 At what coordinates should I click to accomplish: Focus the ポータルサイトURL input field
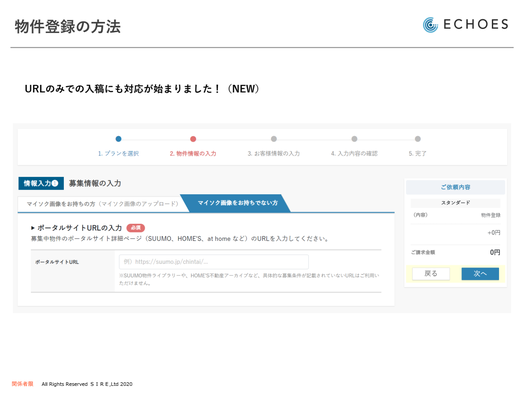214,262
